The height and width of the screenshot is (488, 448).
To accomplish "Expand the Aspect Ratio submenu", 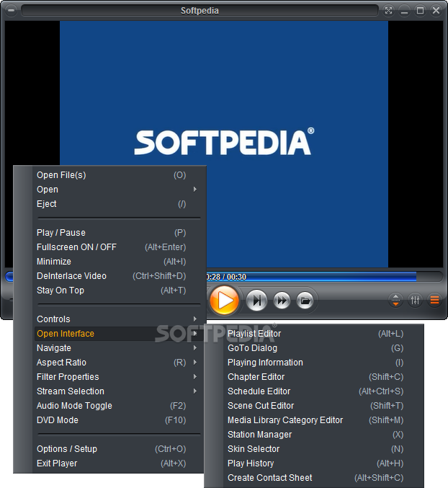I will (118, 363).
